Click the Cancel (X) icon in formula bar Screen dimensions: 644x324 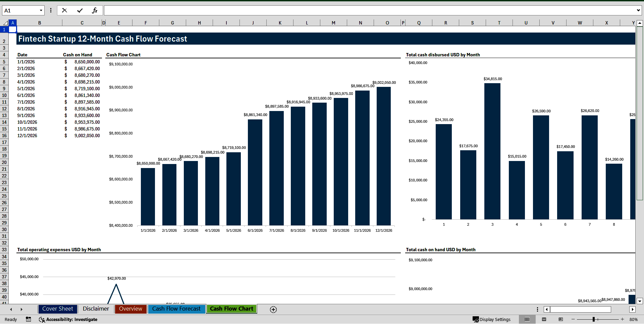(x=64, y=10)
